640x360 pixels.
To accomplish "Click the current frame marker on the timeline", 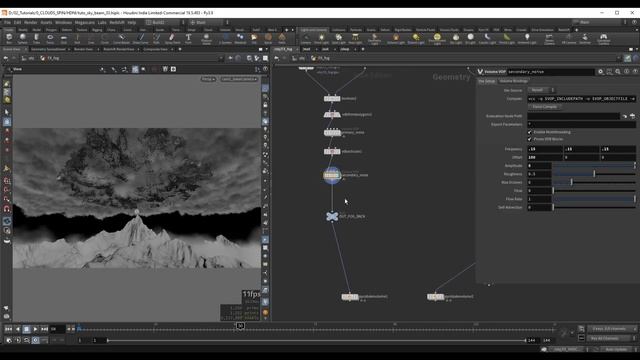I will pyautogui.click(x=240, y=326).
